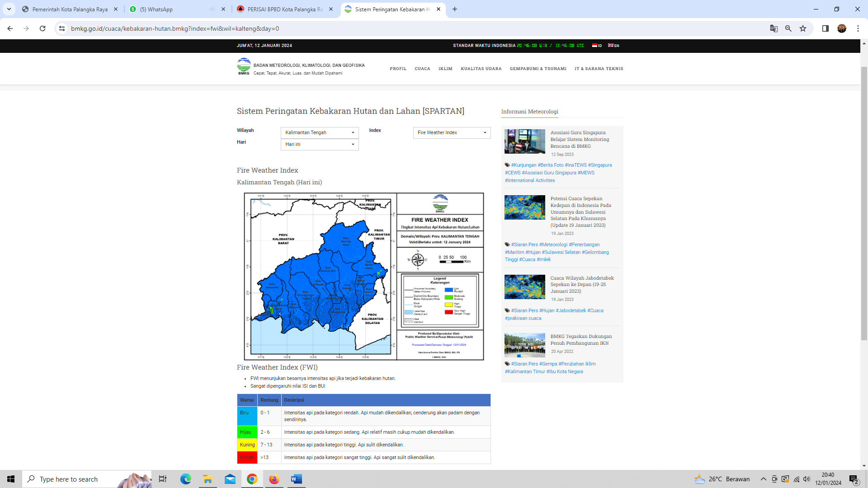Toggle the browser side panel
Image resolution: width=868 pixels, height=488 pixels.
pos(825,28)
